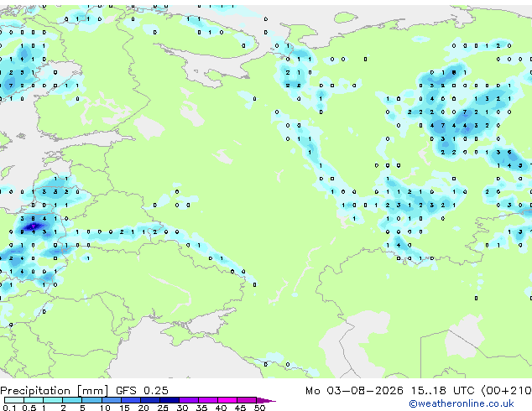Viewport: 532px width, 411px height.
Task: Click the 'GFS 0.25' model label
Action: [x=142, y=391]
